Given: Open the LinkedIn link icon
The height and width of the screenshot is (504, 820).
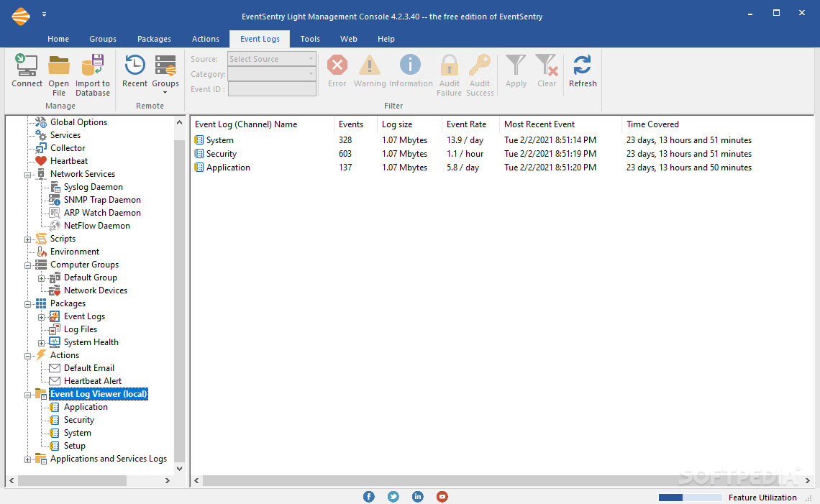Looking at the screenshot, I should tap(417, 497).
